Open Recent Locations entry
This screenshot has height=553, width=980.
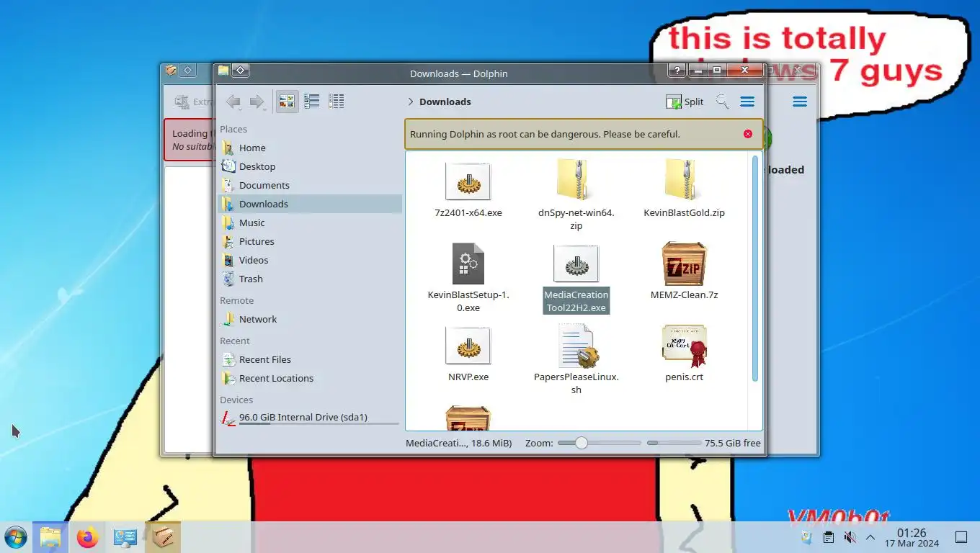(310, 378)
